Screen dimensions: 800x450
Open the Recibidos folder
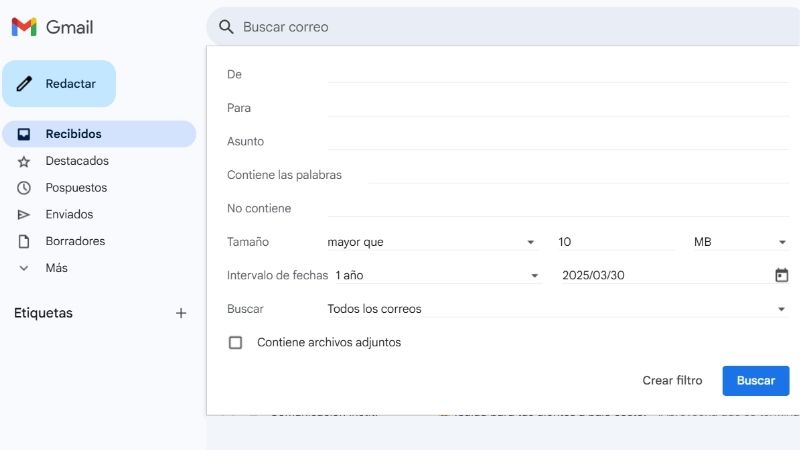(x=99, y=134)
